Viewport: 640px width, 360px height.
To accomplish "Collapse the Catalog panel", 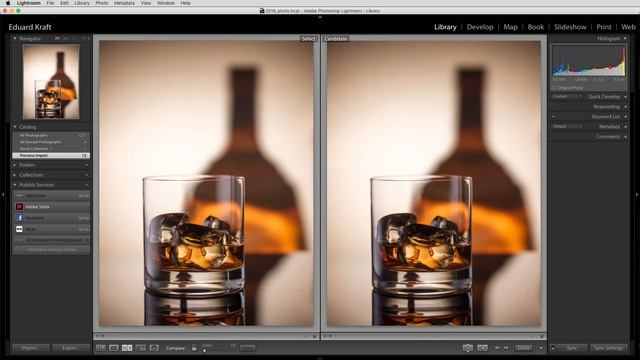I will pyautogui.click(x=15, y=127).
